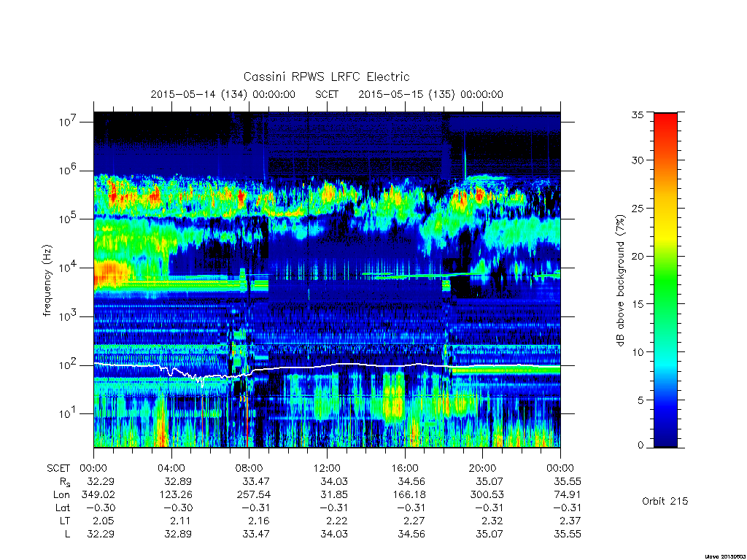This screenshot has height=560, width=747.
Task: Click the LT row label
Action: pos(65,521)
